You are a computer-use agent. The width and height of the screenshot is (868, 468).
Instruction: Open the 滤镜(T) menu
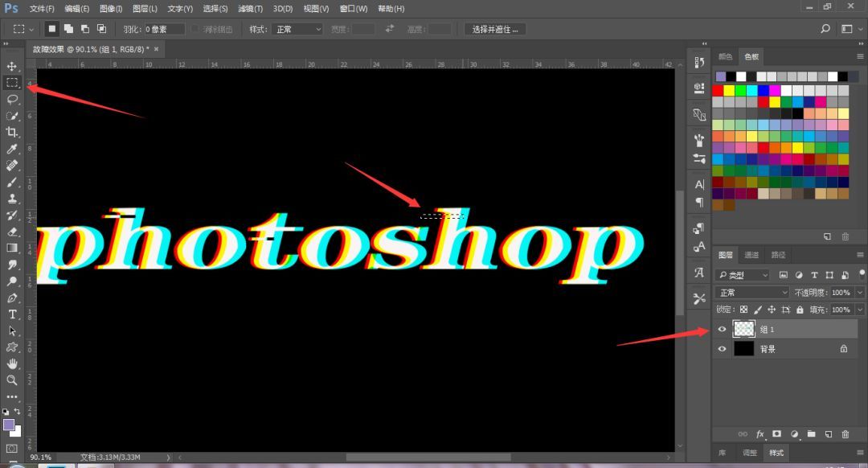pos(250,9)
